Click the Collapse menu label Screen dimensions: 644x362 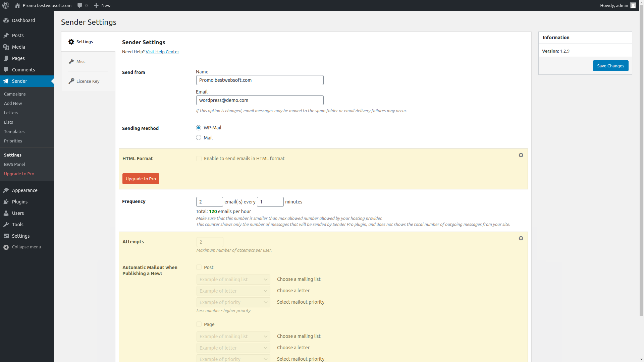(26, 247)
